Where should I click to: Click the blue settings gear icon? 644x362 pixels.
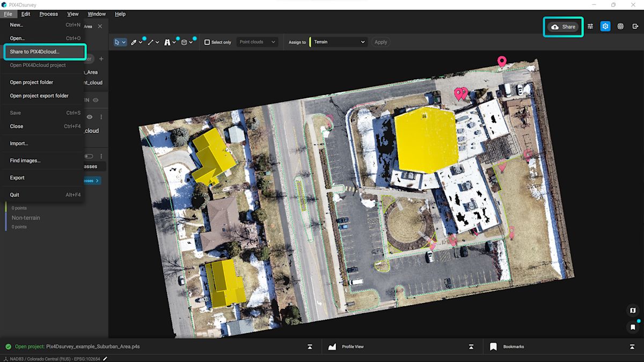tap(605, 26)
